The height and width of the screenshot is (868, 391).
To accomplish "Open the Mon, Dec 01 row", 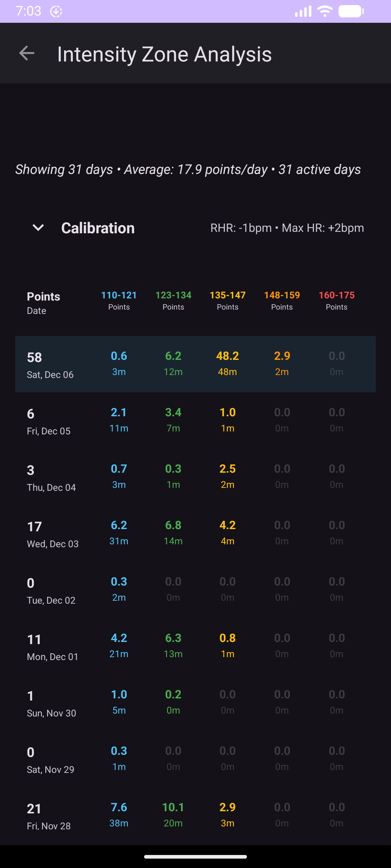I will (195, 646).
